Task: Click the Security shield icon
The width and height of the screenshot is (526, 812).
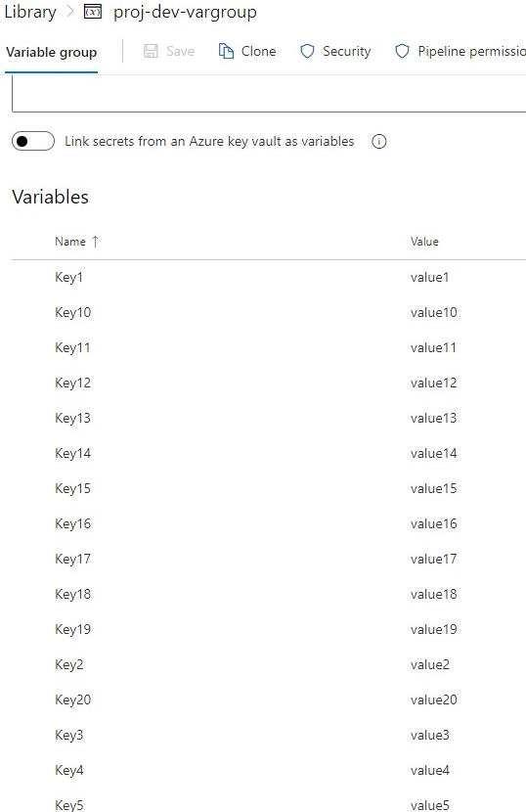Action: pyautogui.click(x=307, y=51)
